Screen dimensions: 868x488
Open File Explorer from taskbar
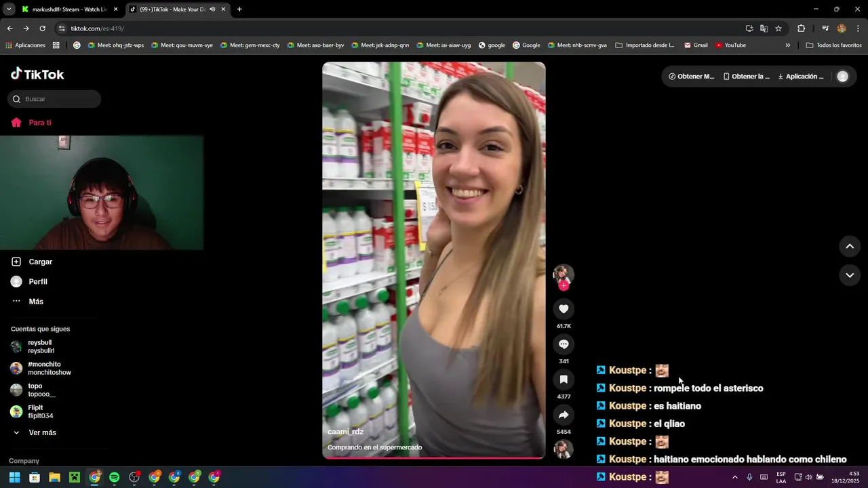click(54, 477)
